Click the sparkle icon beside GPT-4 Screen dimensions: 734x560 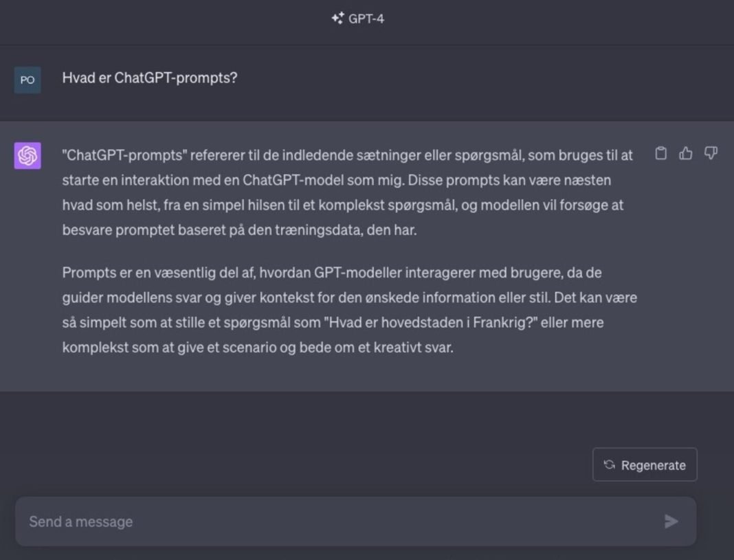pos(337,19)
